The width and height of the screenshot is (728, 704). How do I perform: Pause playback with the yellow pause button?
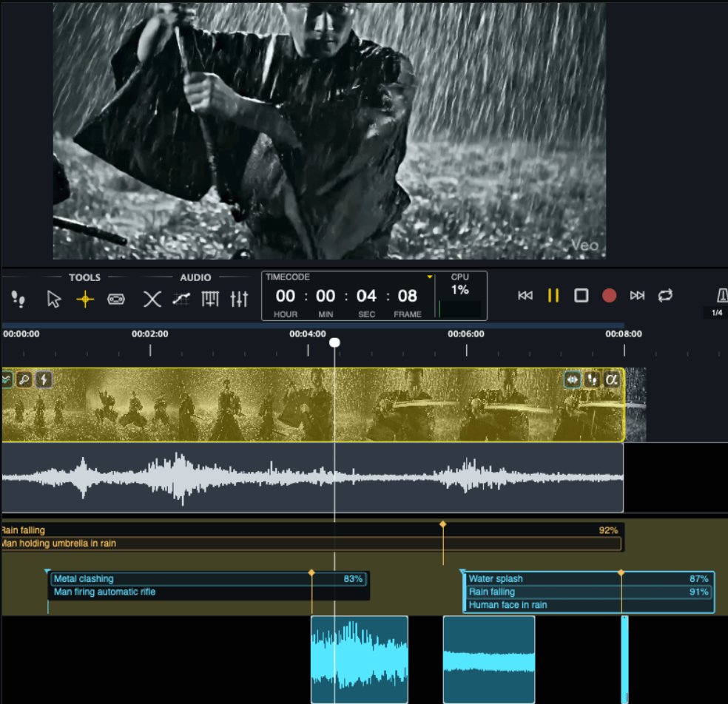coord(553,296)
